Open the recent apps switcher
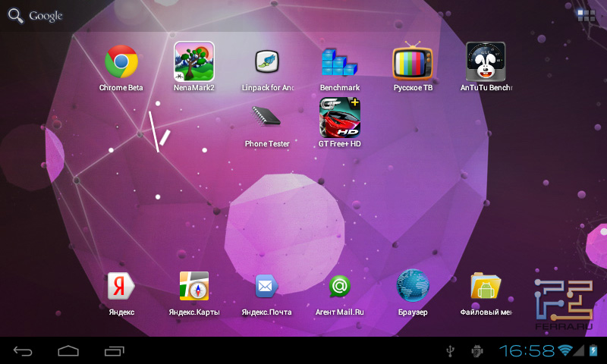The width and height of the screenshot is (607, 364). [x=115, y=350]
